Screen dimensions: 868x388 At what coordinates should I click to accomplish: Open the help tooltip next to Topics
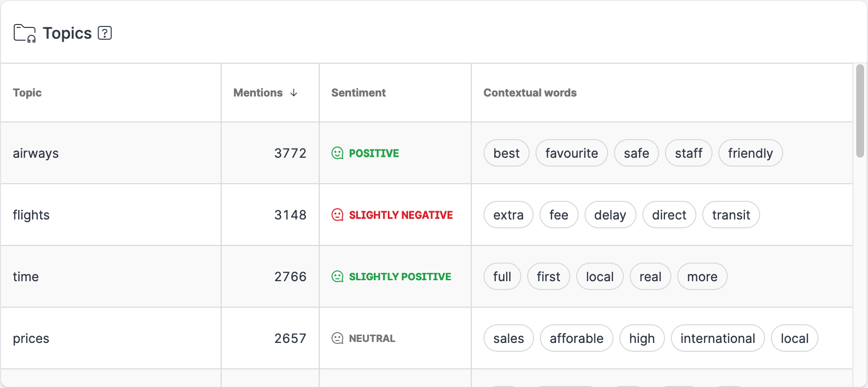click(104, 33)
